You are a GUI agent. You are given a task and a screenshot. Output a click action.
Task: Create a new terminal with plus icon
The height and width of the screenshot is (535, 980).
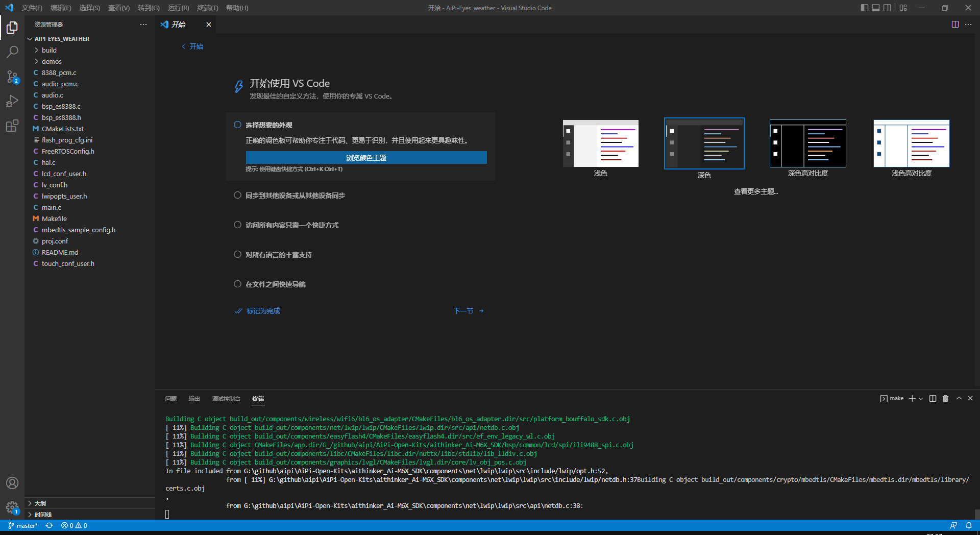[x=912, y=399]
